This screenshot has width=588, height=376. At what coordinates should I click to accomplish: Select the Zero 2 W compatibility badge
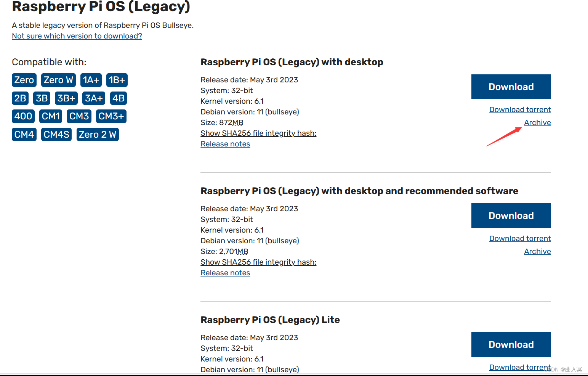[98, 134]
